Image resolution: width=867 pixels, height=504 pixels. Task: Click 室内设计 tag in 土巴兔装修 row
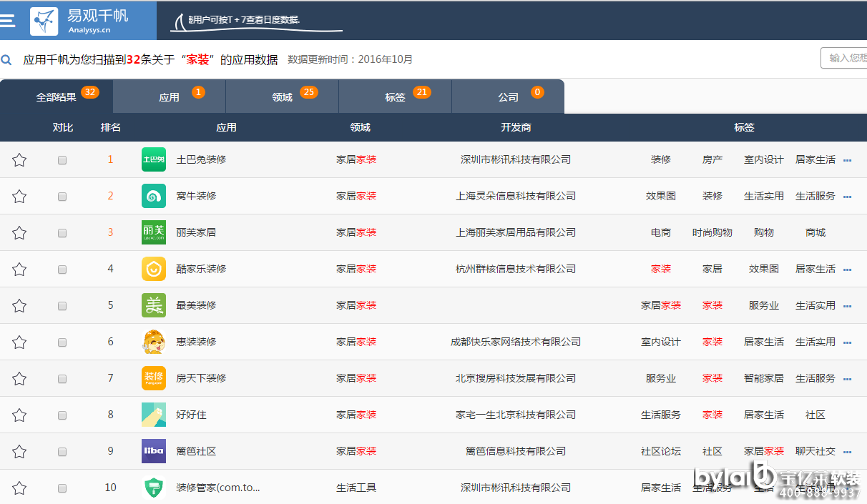[x=763, y=159]
